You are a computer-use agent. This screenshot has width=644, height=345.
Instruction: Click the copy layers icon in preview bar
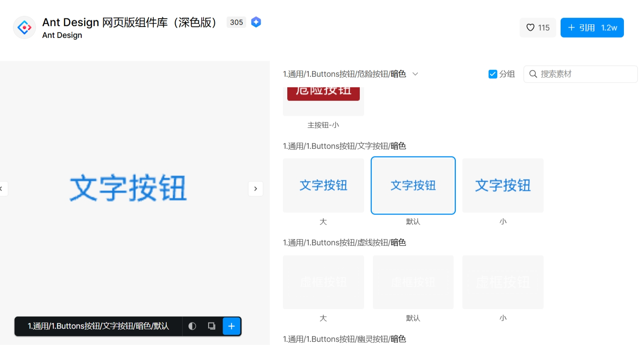point(212,326)
